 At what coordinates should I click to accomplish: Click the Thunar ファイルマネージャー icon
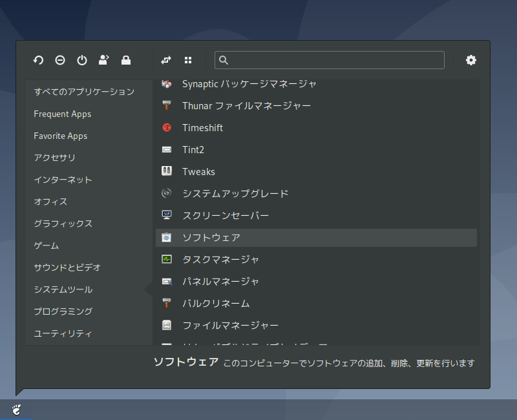tap(167, 105)
